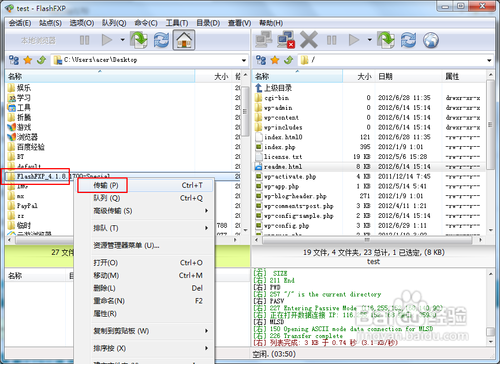Click the remote pane folder tree icon
Image resolution: width=501 pixels, height=365 pixels.
tap(261, 60)
